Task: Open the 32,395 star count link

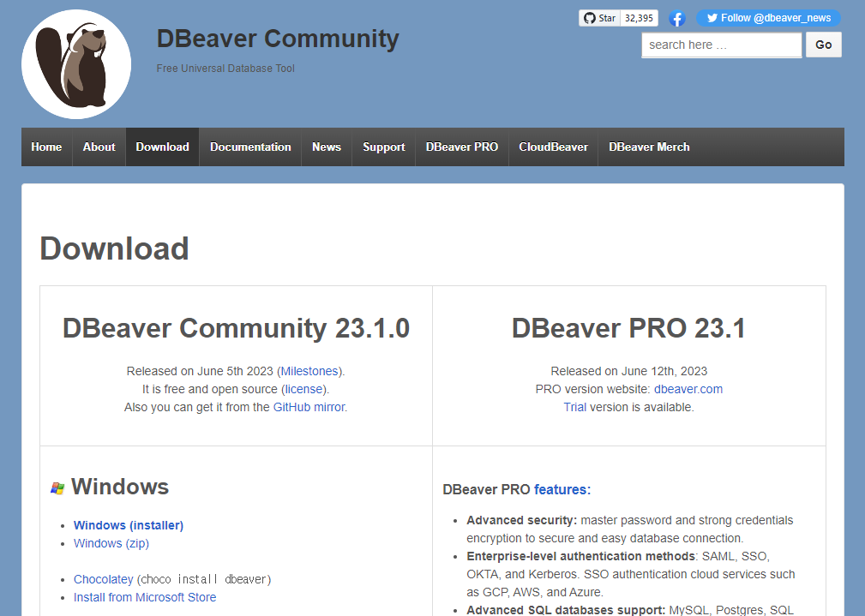Action: pyautogui.click(x=639, y=18)
